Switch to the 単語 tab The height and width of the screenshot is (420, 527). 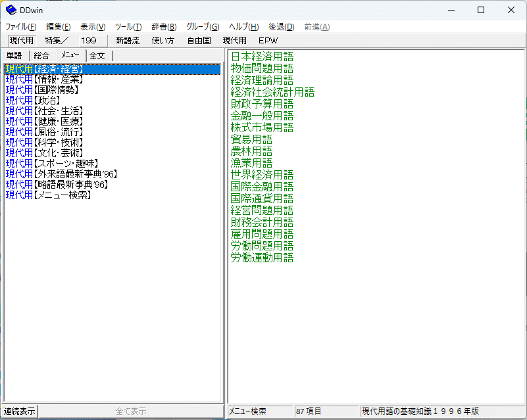click(x=14, y=56)
